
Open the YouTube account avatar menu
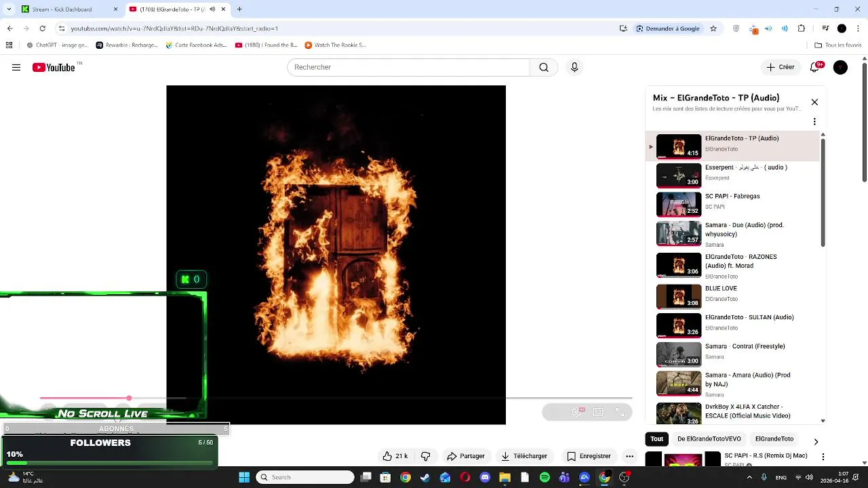tap(840, 67)
